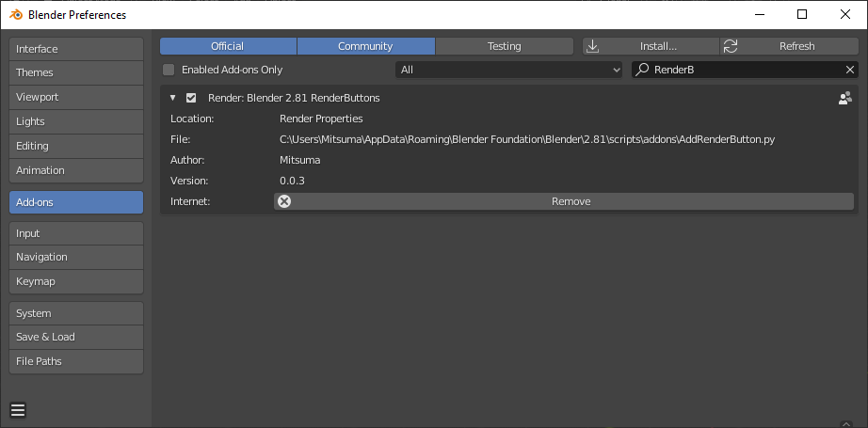
Task: Open the Interface preferences section
Action: [x=76, y=49]
